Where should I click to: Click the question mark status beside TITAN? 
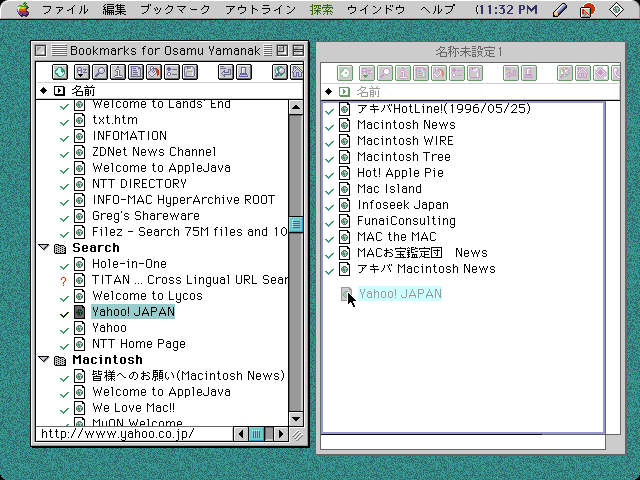[63, 281]
